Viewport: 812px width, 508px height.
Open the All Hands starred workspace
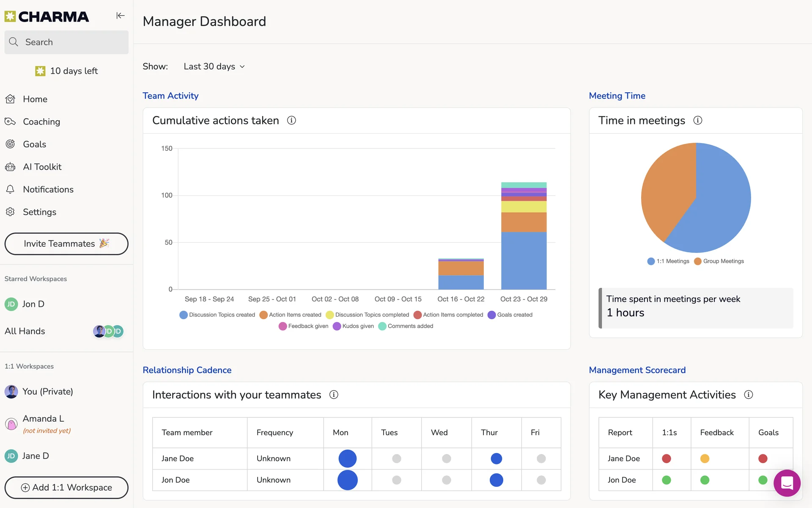pos(25,331)
